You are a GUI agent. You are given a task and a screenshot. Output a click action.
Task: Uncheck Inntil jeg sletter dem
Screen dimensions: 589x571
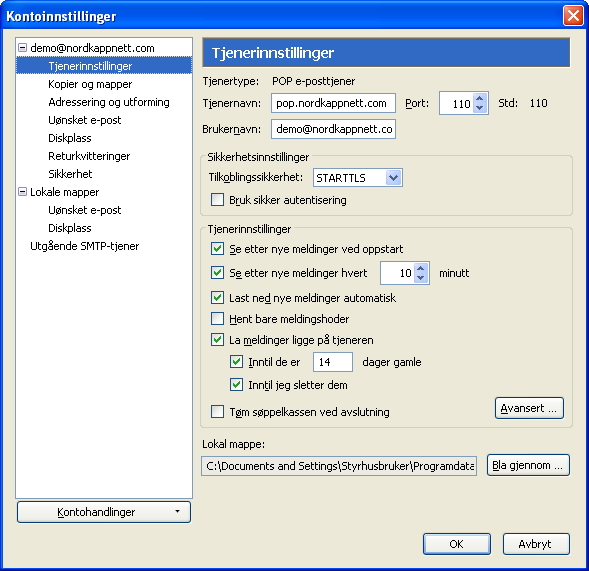236,384
